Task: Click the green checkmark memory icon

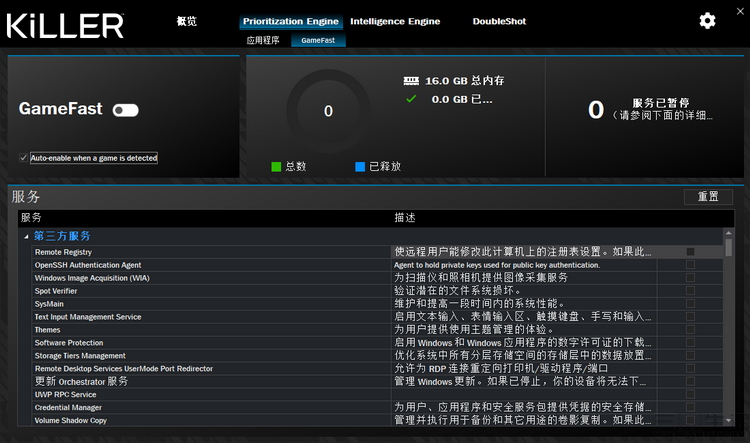Action: coord(411,99)
